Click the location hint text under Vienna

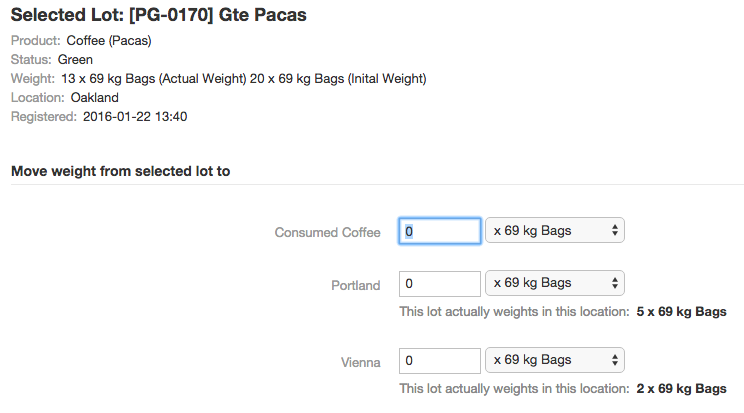pyautogui.click(x=514, y=389)
